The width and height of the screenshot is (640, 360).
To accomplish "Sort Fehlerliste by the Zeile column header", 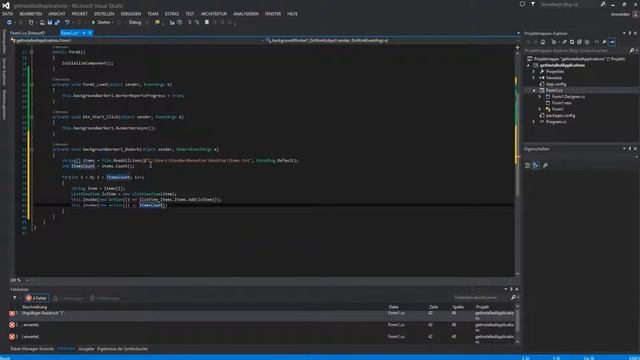I will 433,307.
